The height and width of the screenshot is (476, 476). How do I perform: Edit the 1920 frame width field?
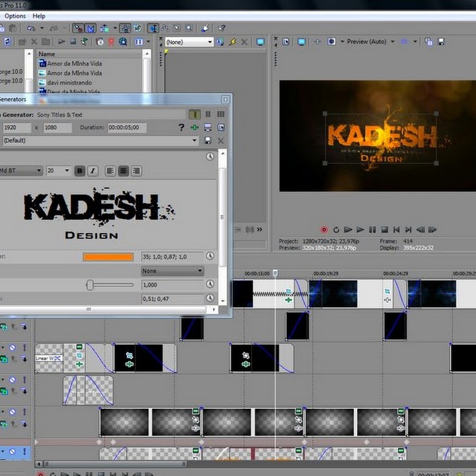pyautogui.click(x=17, y=127)
